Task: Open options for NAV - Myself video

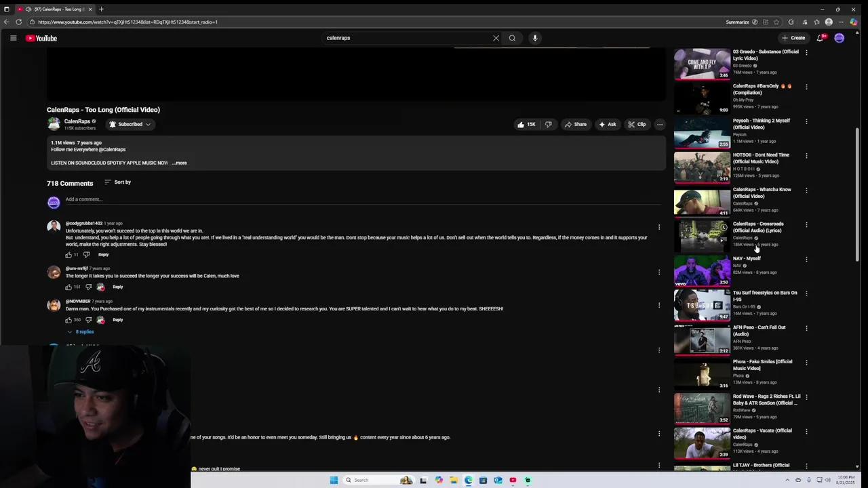Action: [x=806, y=259]
